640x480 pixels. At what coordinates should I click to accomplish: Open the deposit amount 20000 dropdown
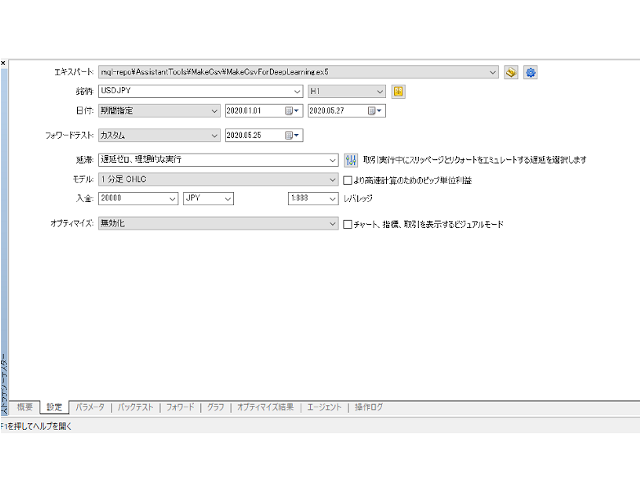click(x=173, y=199)
